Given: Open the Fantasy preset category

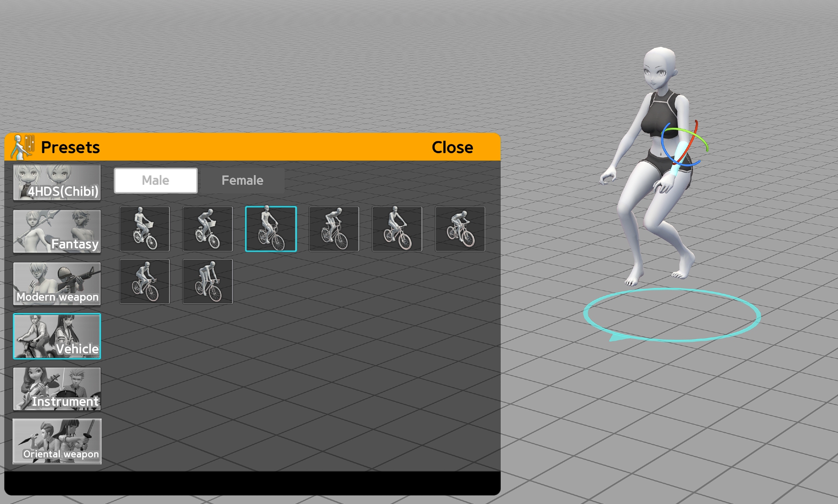Looking at the screenshot, I should point(57,231).
